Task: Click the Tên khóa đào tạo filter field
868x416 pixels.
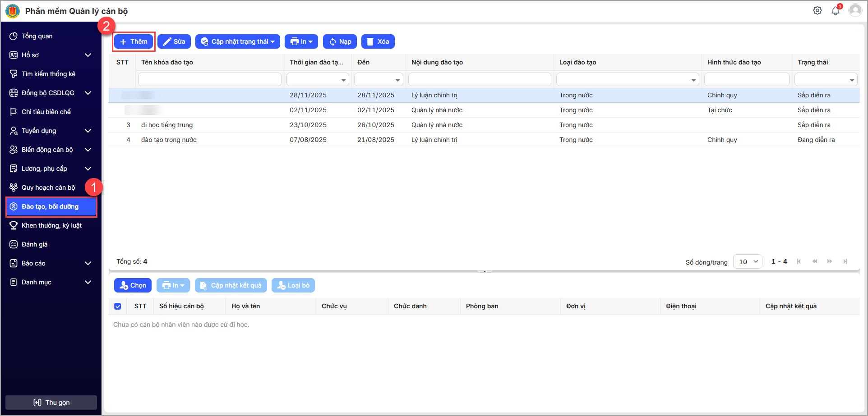Action: click(x=209, y=80)
